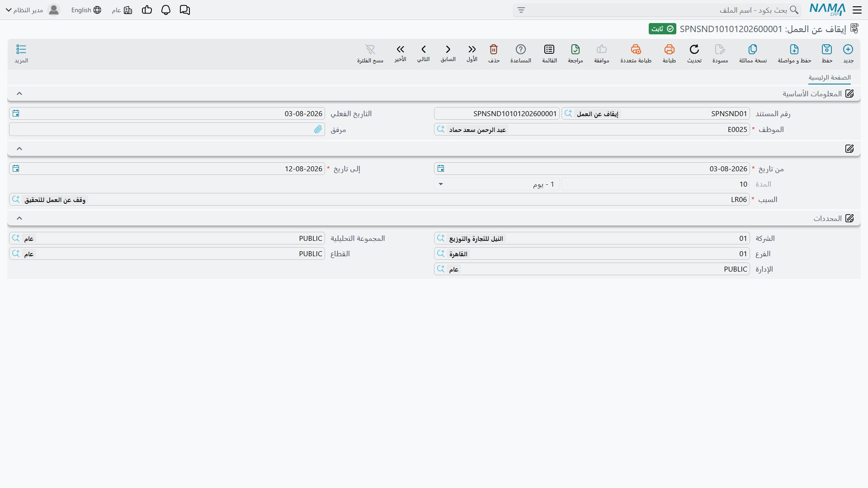Open the calendar for From Date (من تاريخ)
868x488 pixels.
coord(441,169)
